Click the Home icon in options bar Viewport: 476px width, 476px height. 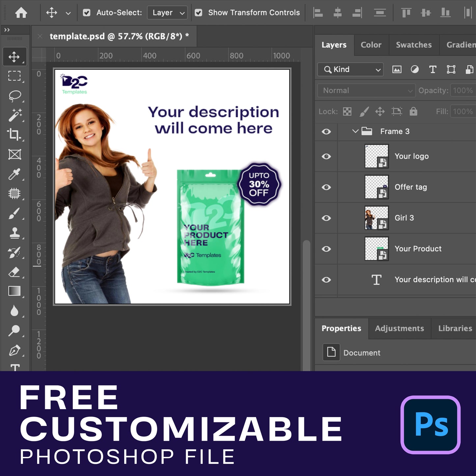click(x=21, y=13)
